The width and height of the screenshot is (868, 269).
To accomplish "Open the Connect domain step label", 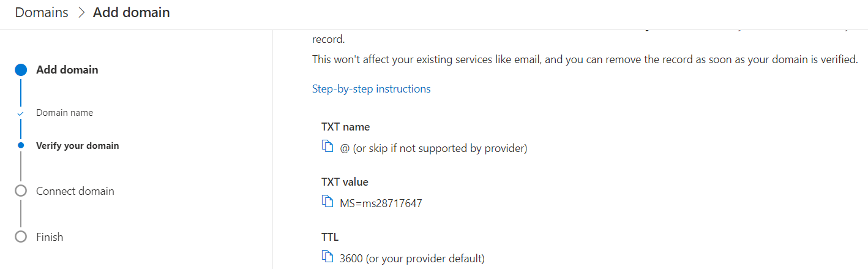I will [75, 191].
